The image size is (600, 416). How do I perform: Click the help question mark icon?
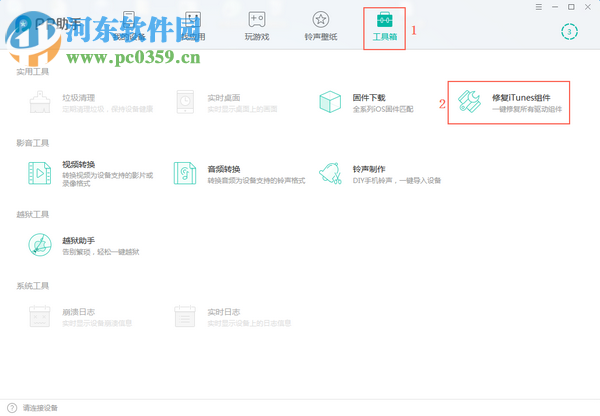[x=12, y=408]
